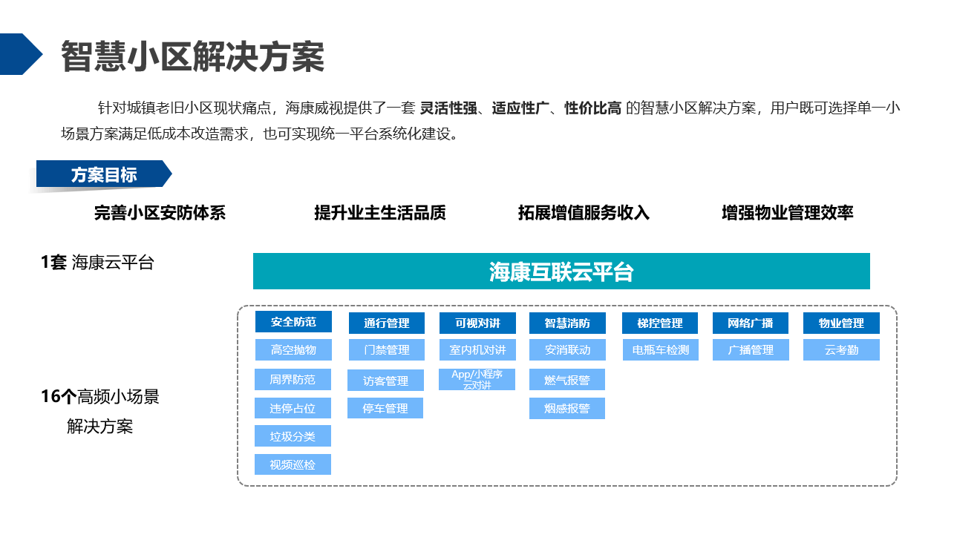Select the 可视对讲 category header
Viewport: 980px width, 546px height.
pos(477,323)
